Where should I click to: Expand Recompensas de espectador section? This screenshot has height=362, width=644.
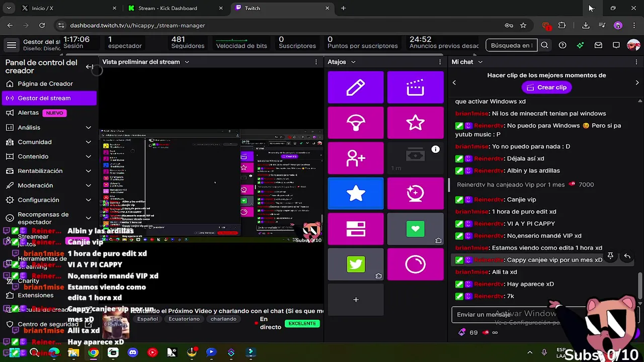click(x=88, y=218)
